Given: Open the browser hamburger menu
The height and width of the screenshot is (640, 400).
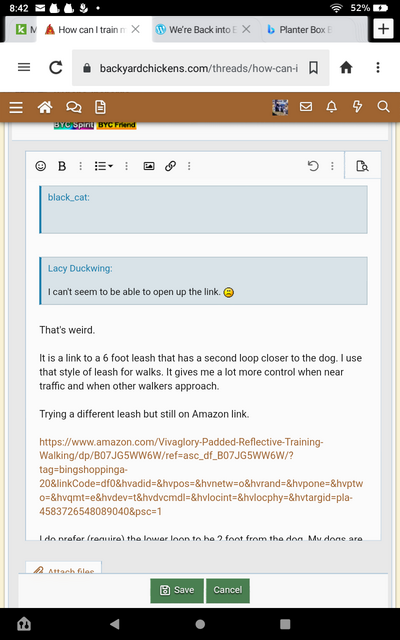Looking at the screenshot, I should (24, 67).
